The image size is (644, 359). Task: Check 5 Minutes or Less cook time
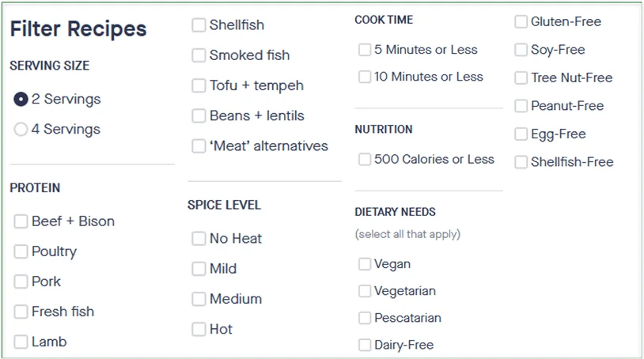(365, 50)
